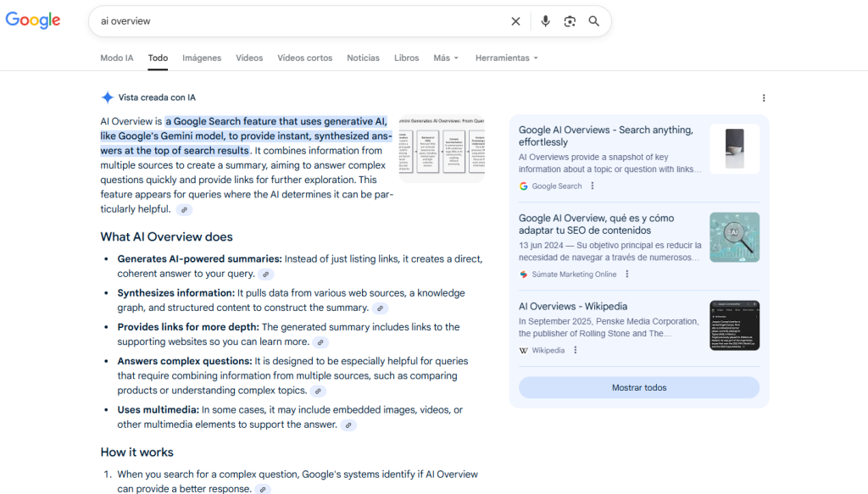Open three-dot menu beside Wikipedia source
The image size is (868, 494).
(x=575, y=350)
